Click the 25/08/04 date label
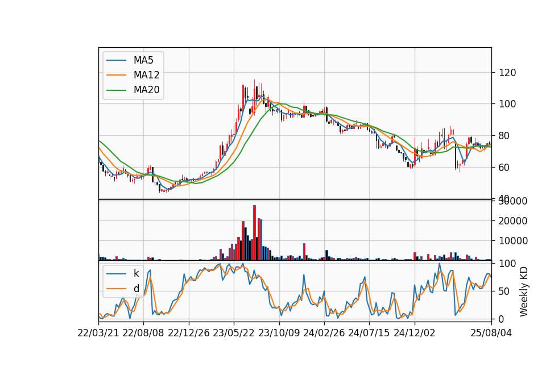This screenshot has height=392, width=546. click(491, 333)
